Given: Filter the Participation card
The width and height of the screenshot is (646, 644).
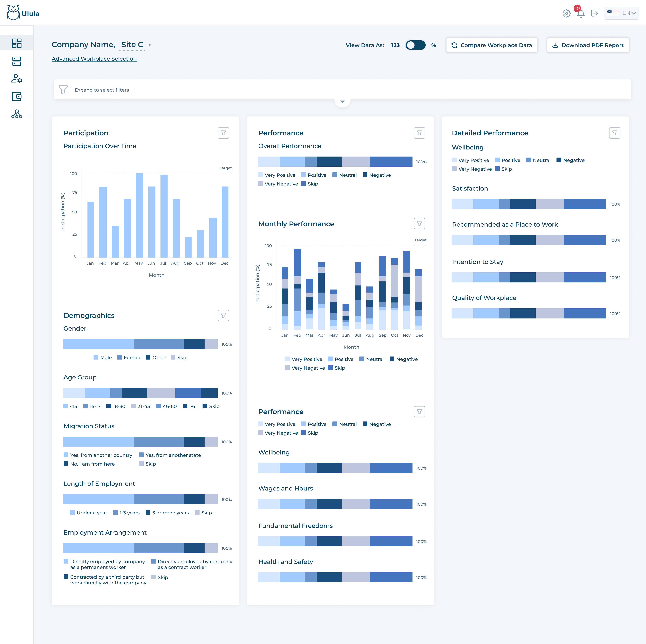Looking at the screenshot, I should (223, 133).
